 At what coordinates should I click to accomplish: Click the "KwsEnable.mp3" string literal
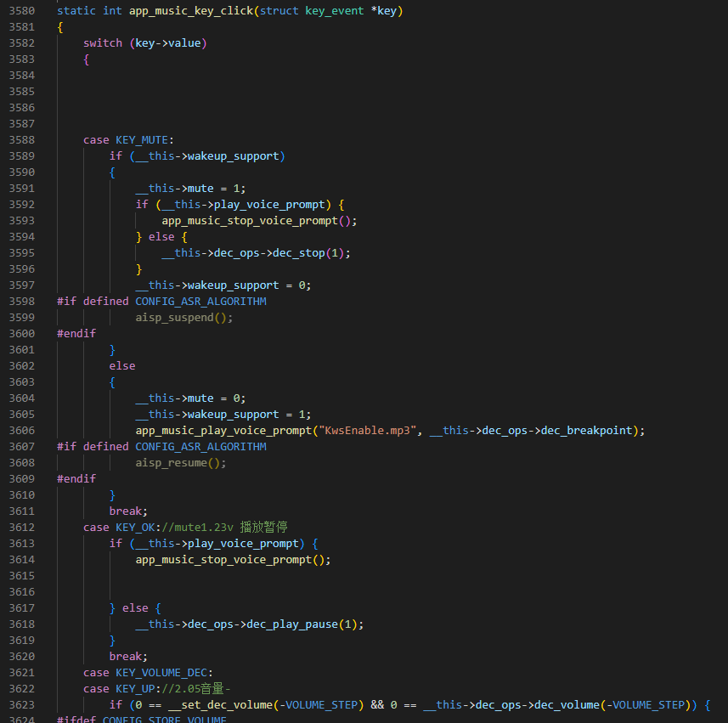367,431
